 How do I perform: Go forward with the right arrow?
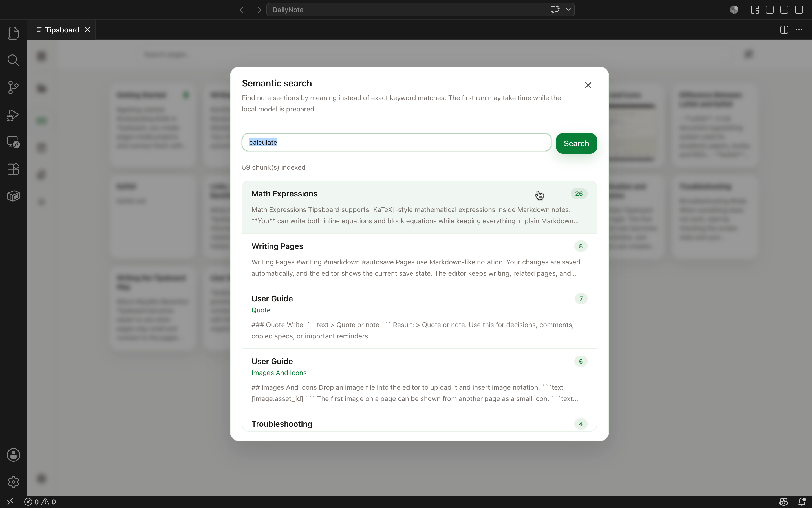click(258, 10)
